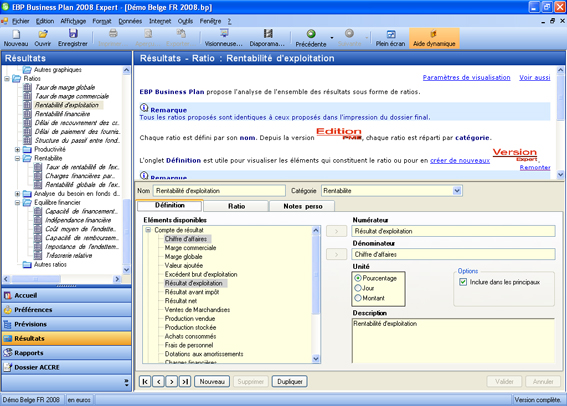The width and height of the screenshot is (567, 406).
Task: Open a file with Ouvrir icon
Action: [x=43, y=38]
